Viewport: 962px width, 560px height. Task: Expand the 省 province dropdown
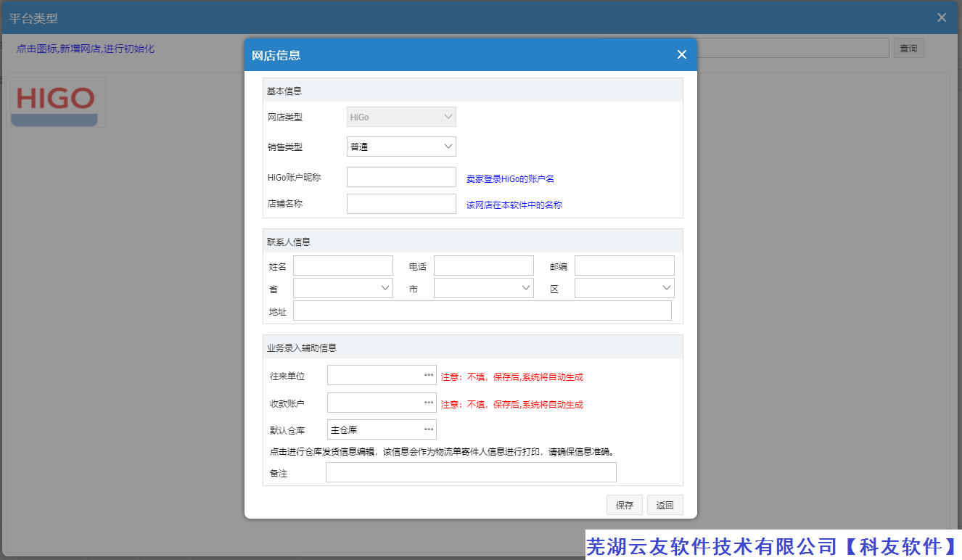pyautogui.click(x=385, y=288)
